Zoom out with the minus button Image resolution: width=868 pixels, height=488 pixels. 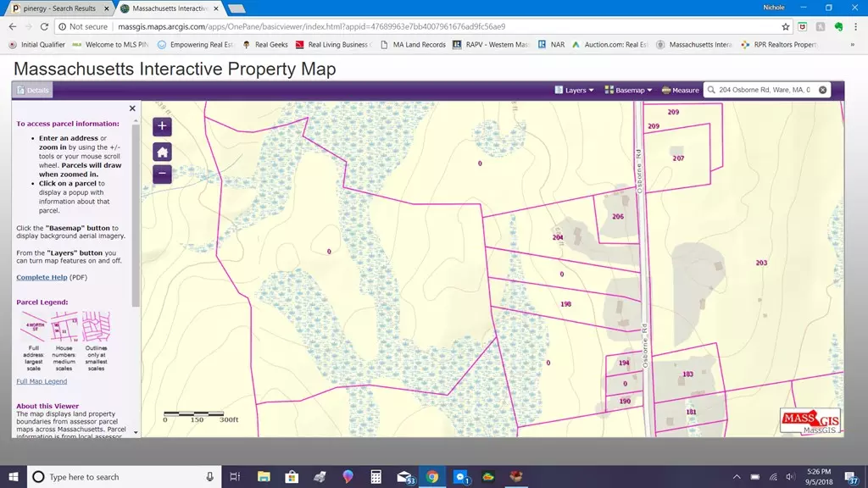[x=162, y=175]
